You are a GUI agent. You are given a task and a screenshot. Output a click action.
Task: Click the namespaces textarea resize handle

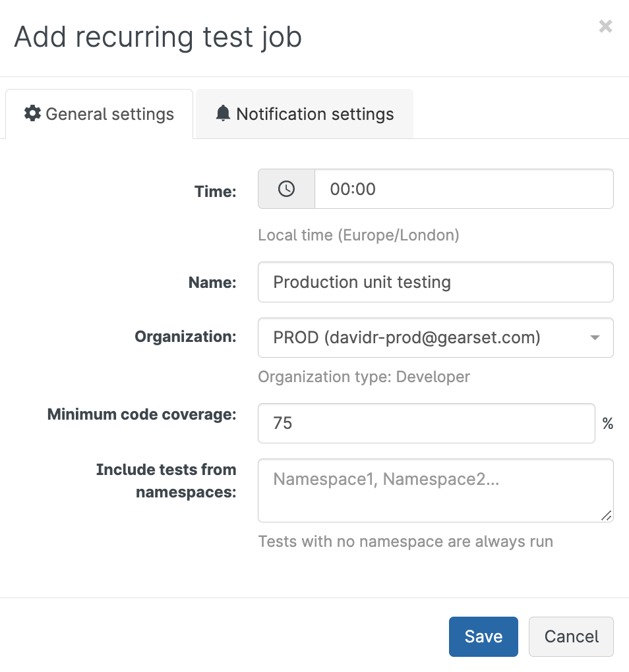(x=607, y=515)
